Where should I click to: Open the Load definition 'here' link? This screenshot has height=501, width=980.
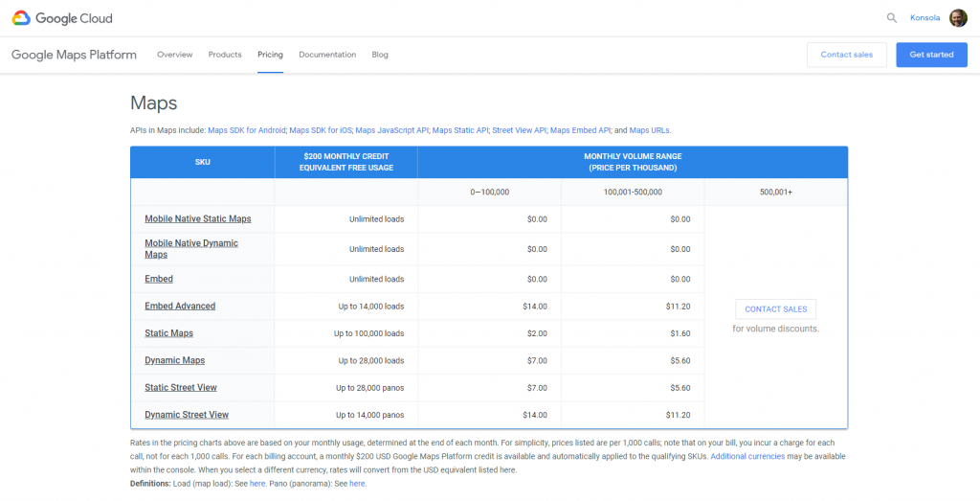(x=257, y=484)
